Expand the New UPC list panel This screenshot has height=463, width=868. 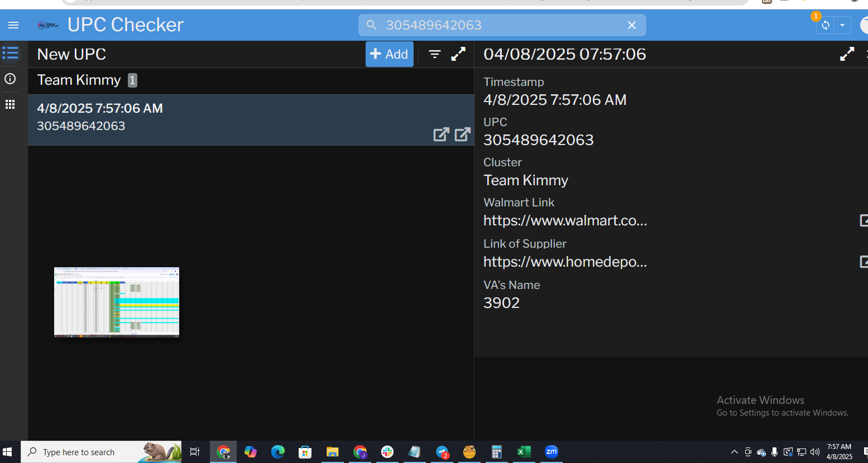click(x=458, y=54)
